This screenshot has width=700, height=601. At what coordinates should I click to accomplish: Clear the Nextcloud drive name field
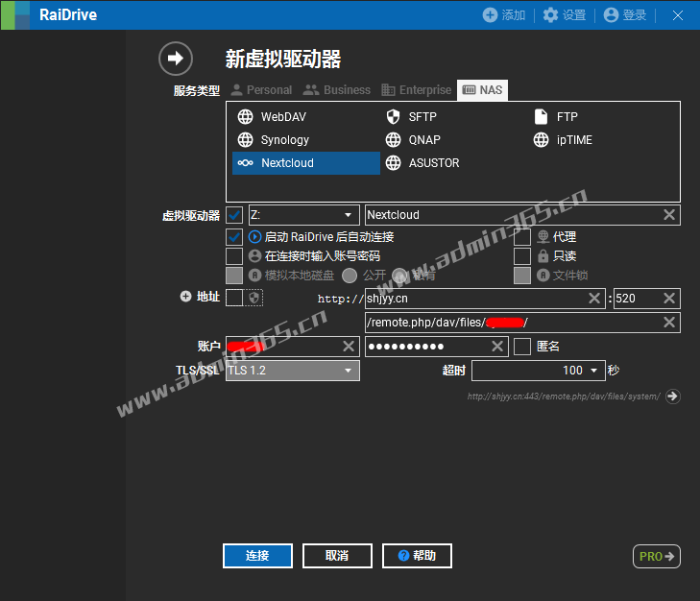tap(668, 215)
